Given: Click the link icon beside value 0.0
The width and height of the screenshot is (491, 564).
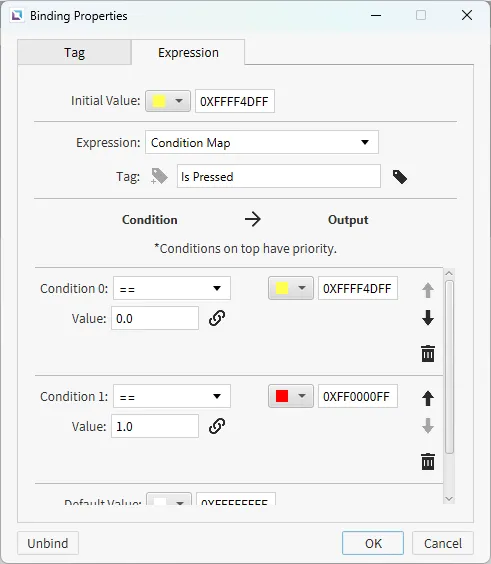Looking at the screenshot, I should pos(217,318).
